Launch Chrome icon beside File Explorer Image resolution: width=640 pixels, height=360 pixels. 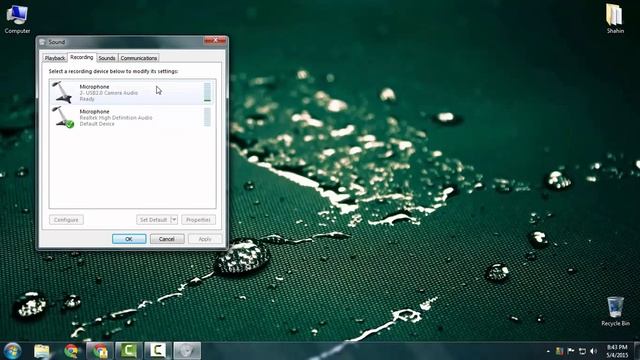tap(71, 351)
